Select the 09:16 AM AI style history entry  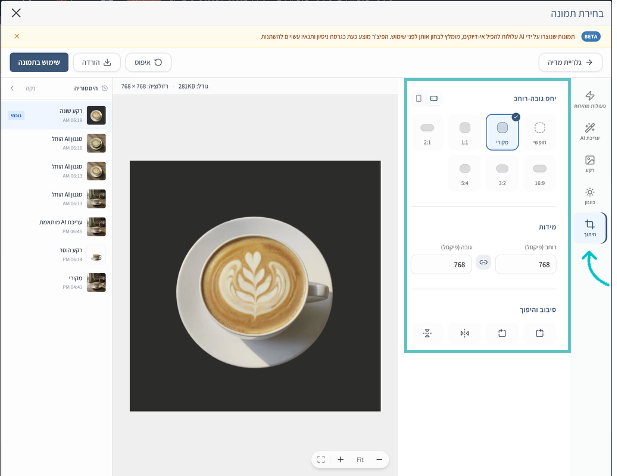[x=57, y=143]
